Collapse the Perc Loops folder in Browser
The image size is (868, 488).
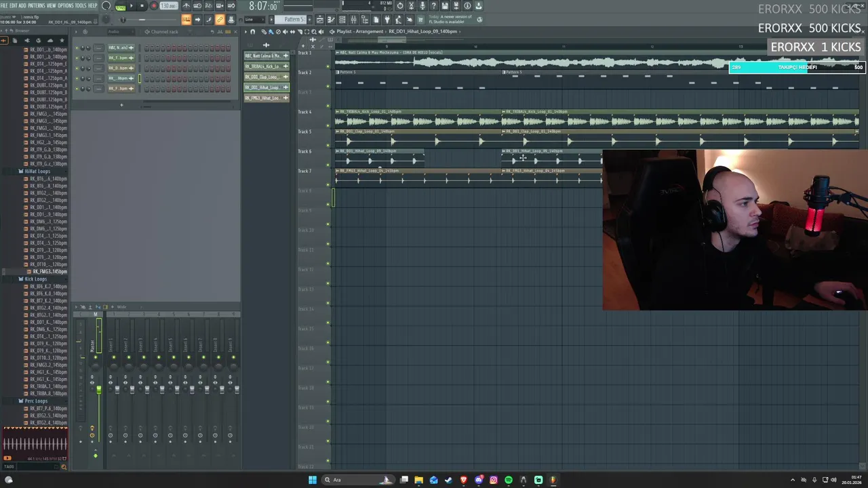(35, 401)
